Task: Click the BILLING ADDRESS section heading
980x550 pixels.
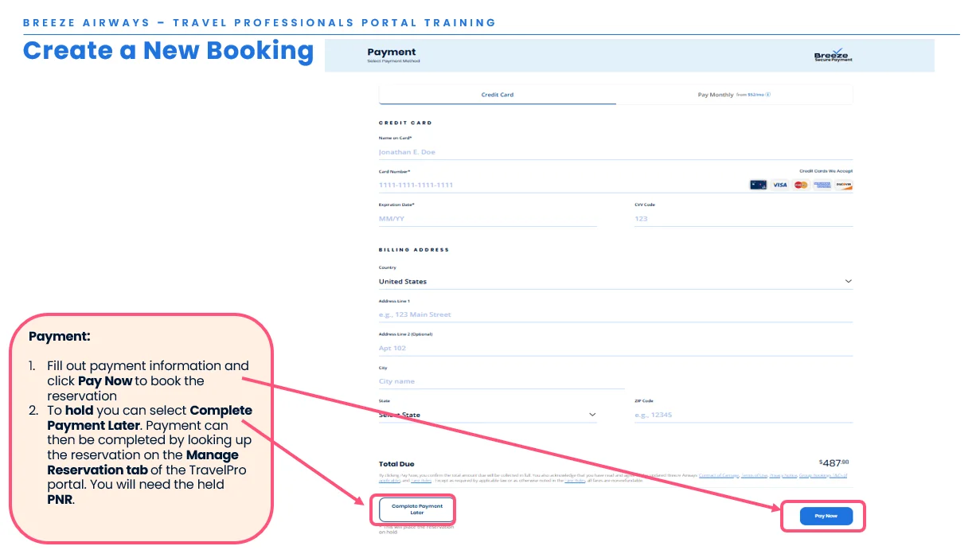Action: pos(414,250)
